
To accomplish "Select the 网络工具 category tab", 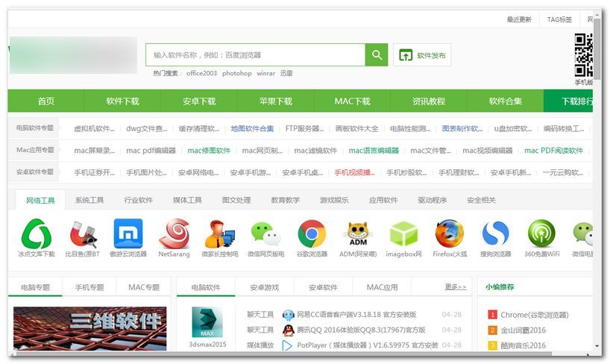I will (40, 201).
